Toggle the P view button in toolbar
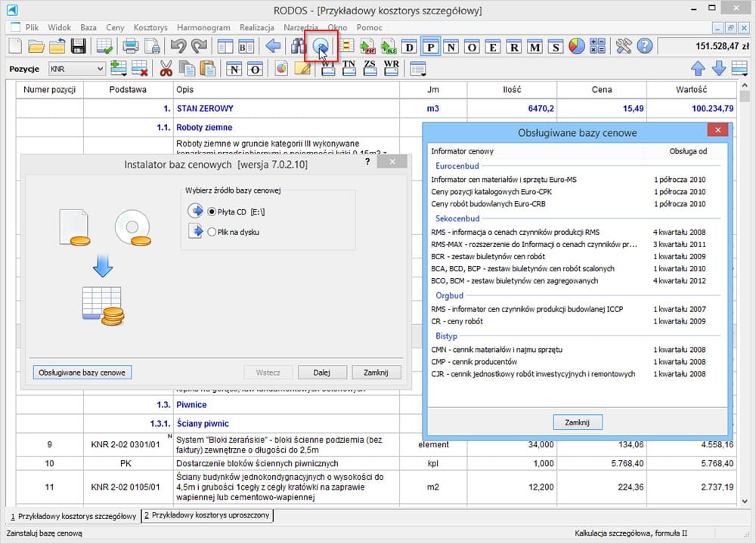Screen dimensions: 756x544 430,47
